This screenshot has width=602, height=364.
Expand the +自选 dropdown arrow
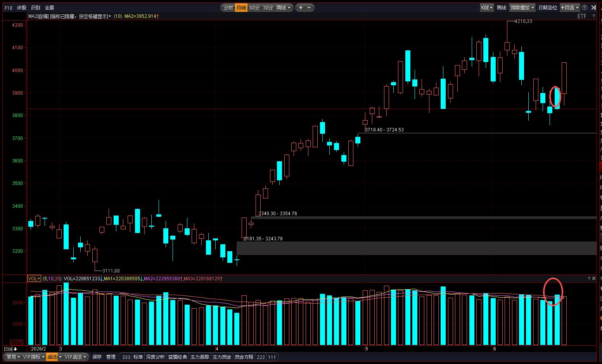tap(577, 8)
